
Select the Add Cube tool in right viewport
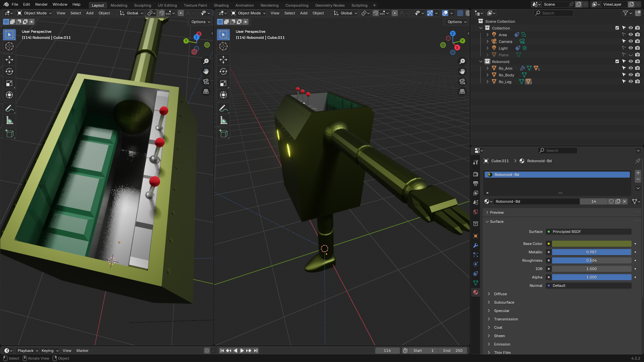tap(223, 134)
